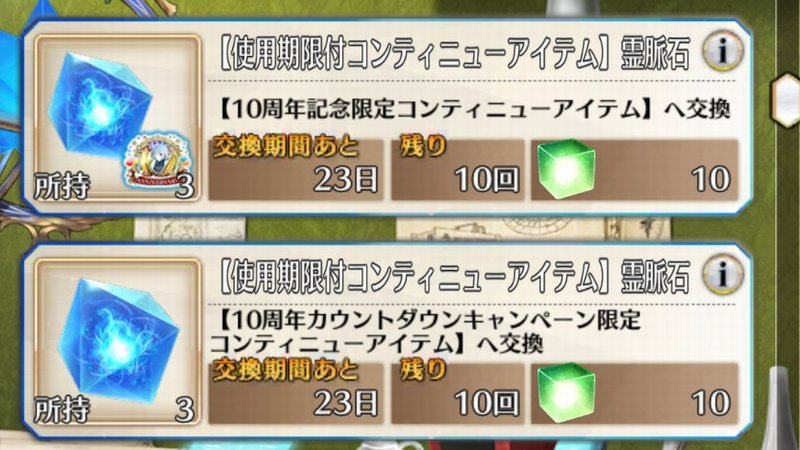Tap the white hexagon at right edge
Image resolution: width=800 pixels, height=450 pixels.
tap(786, 100)
